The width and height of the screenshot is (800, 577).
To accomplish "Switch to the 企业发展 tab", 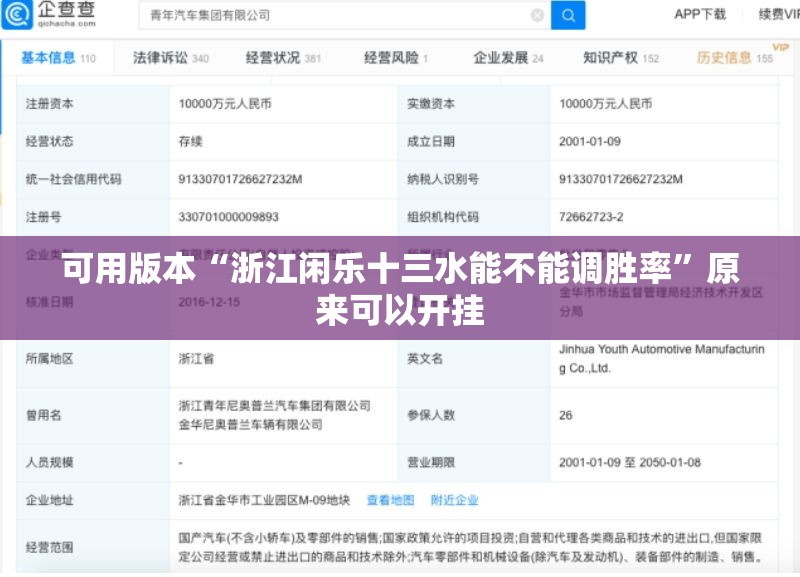I will (508, 58).
